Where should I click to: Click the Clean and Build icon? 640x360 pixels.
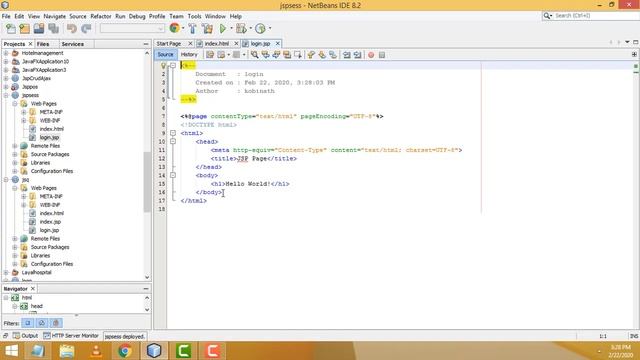(x=207, y=29)
